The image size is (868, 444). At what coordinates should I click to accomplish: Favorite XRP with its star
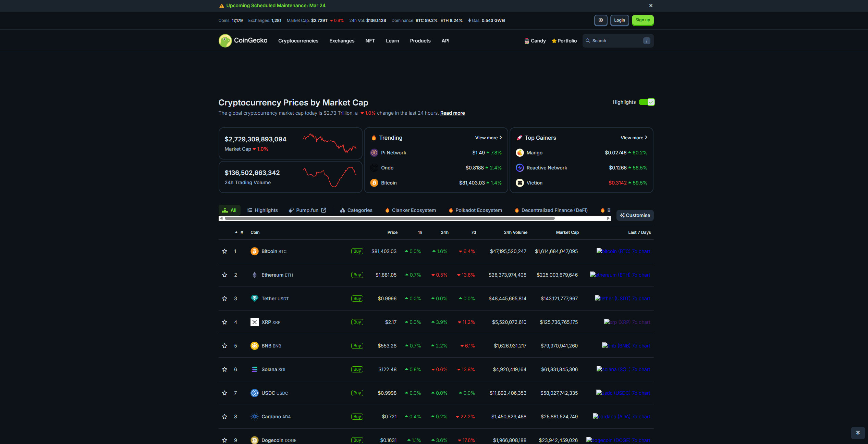pos(224,322)
